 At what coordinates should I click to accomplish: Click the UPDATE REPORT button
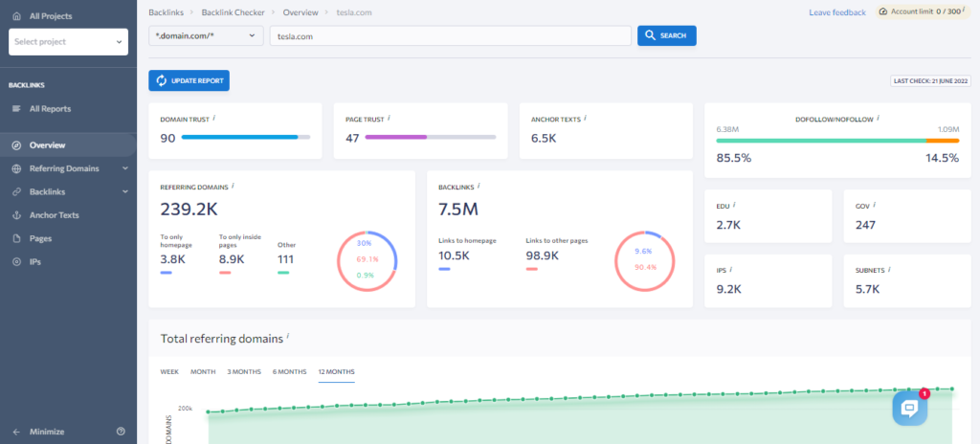pyautogui.click(x=189, y=80)
